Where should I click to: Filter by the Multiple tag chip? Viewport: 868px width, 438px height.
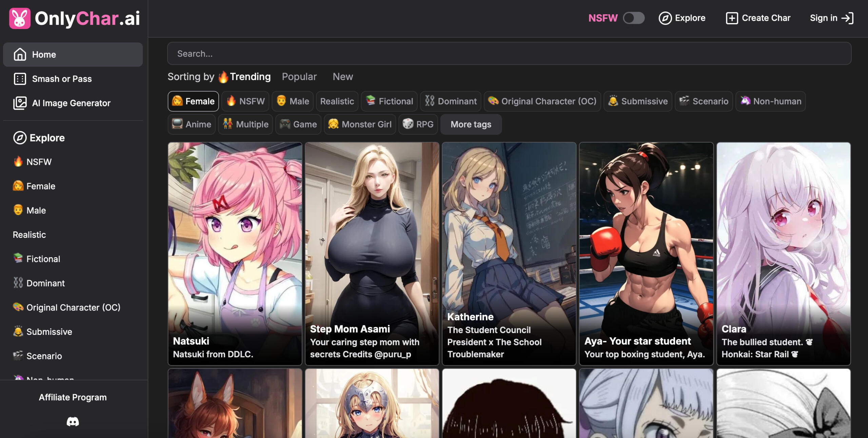(245, 124)
